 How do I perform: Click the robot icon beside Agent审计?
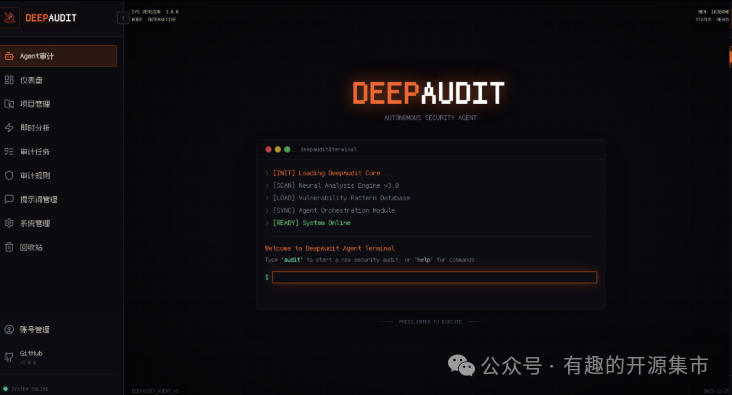click(9, 56)
